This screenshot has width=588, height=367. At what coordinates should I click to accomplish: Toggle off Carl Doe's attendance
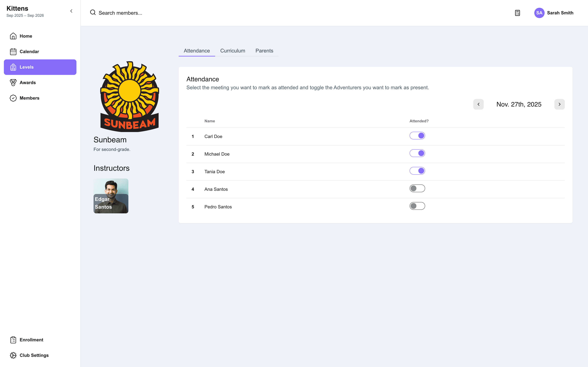[417, 136]
